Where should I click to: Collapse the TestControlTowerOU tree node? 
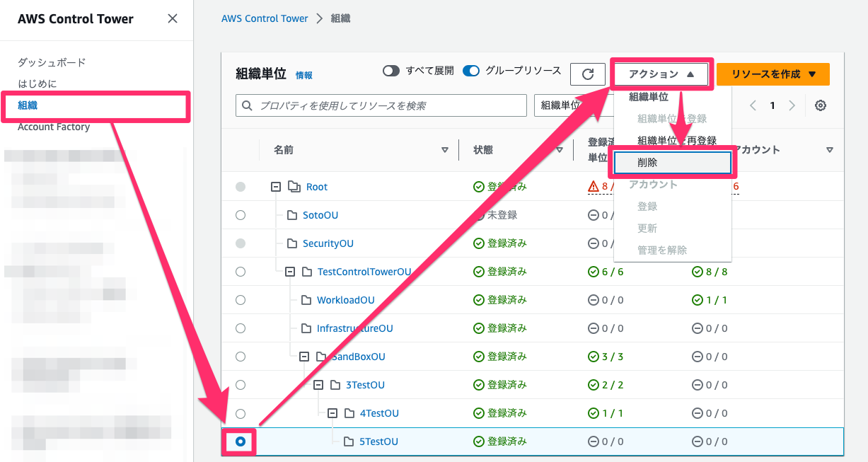click(x=289, y=271)
